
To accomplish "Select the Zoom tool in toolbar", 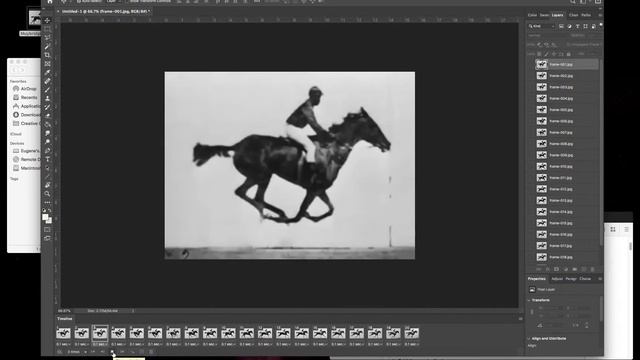I will coord(47,194).
